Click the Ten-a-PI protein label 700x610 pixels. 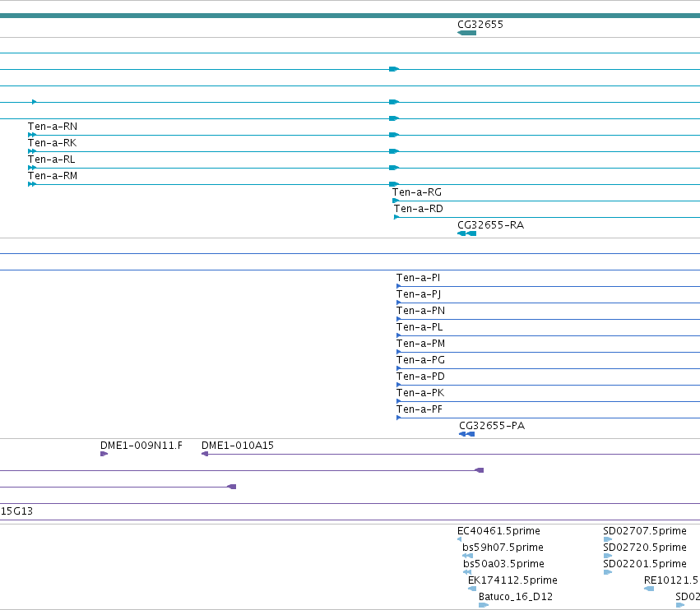(x=418, y=279)
